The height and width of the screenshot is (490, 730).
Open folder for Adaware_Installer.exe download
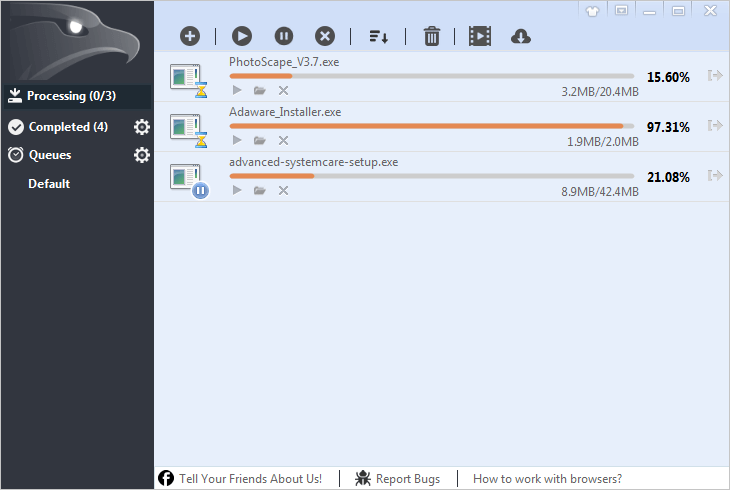click(x=260, y=140)
